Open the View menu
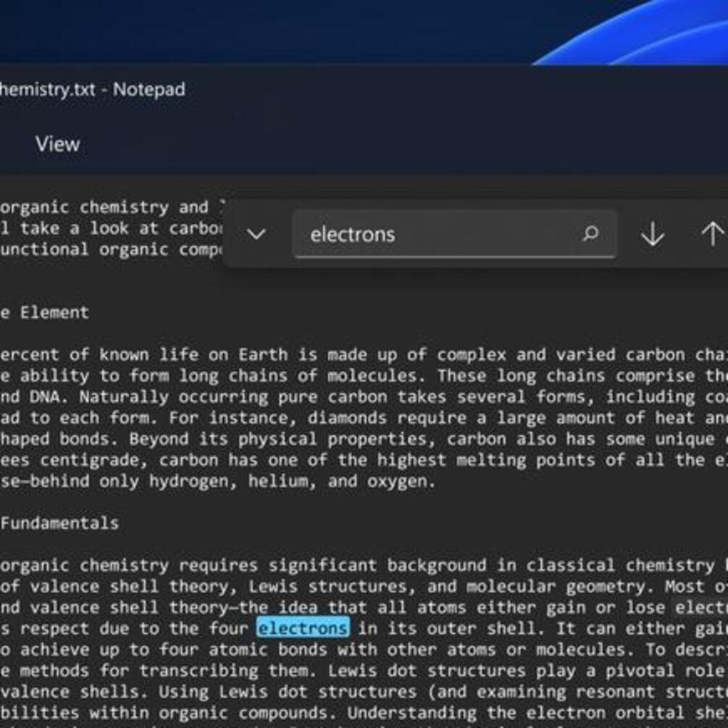The height and width of the screenshot is (728, 728). click(x=58, y=143)
